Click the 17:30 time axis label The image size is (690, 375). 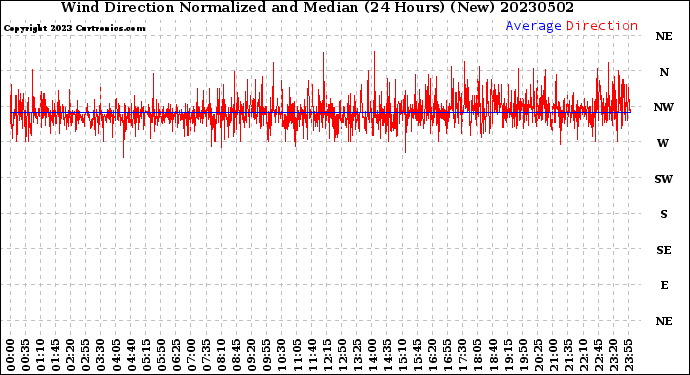coord(462,355)
